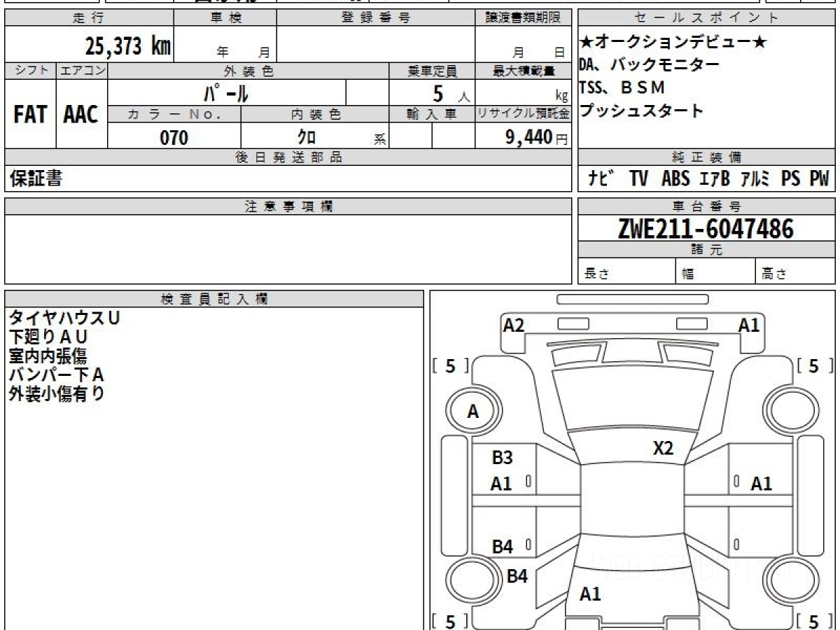
Task: Click the 幅 width field
Action: tap(715, 272)
